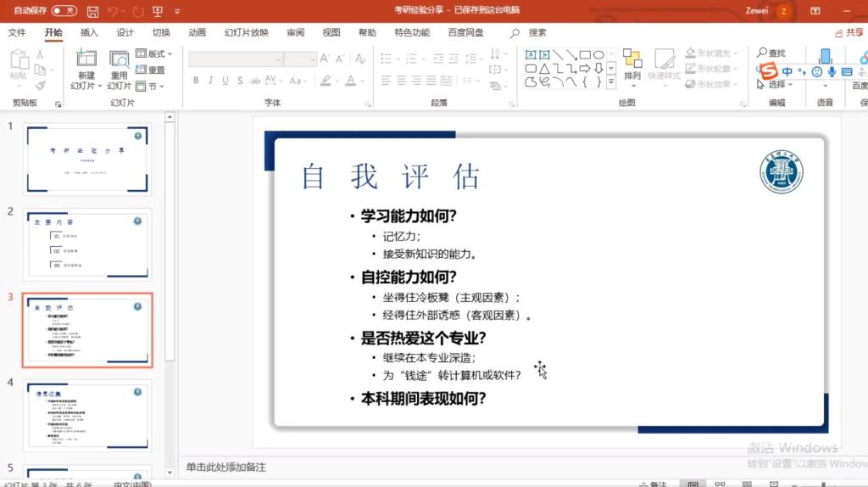The image size is (868, 487).
Task: Start slideshow from the quick access toolbar
Action: click(x=158, y=11)
